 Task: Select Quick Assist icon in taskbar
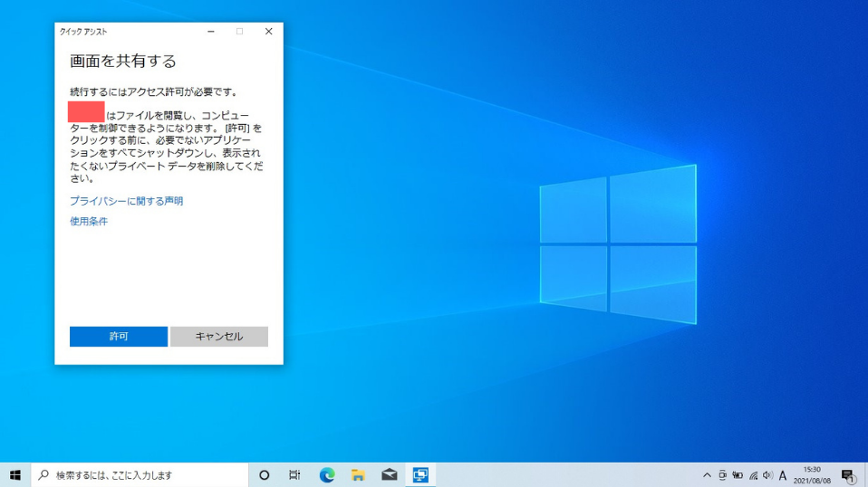click(420, 475)
